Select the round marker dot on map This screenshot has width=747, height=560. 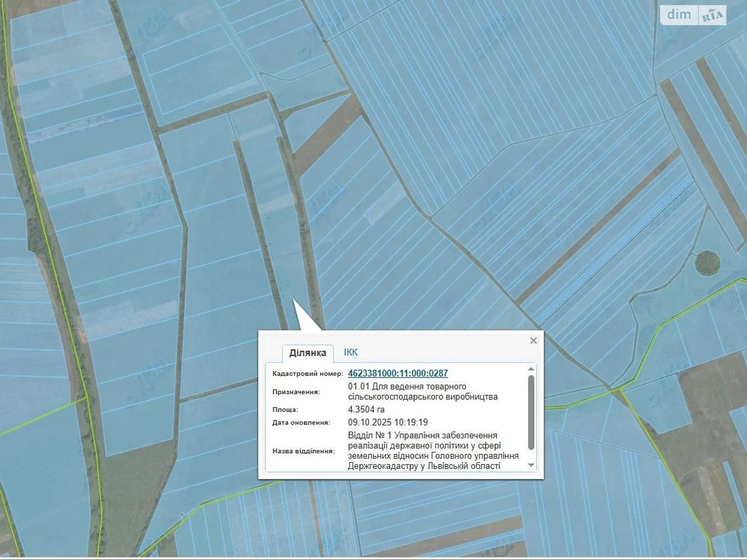(x=303, y=226)
